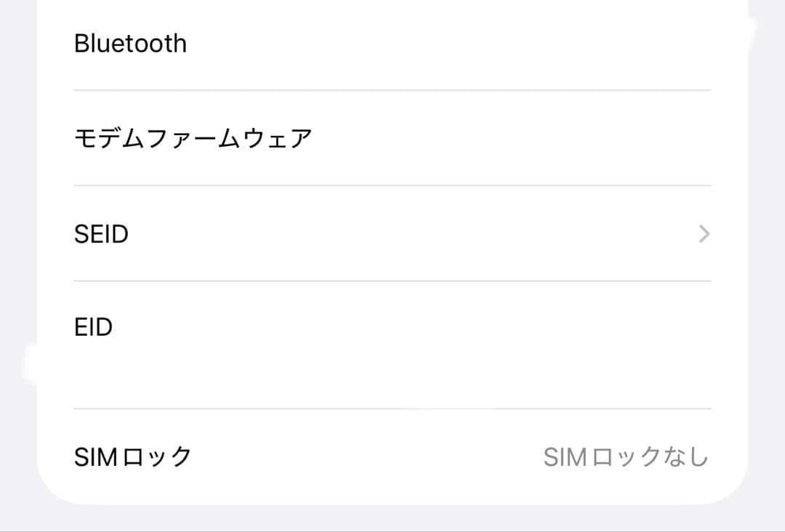Image resolution: width=785 pixels, height=532 pixels.
Task: Tap the SIMロック label
Action: point(132,456)
